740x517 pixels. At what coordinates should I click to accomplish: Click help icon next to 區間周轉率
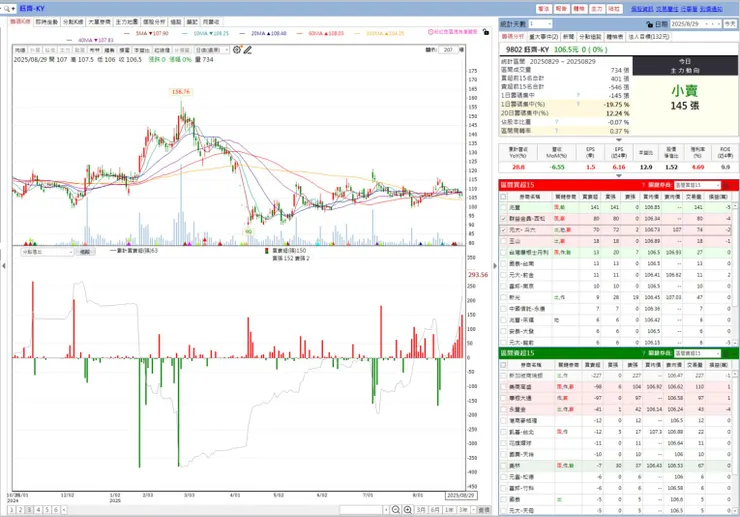tap(556, 130)
